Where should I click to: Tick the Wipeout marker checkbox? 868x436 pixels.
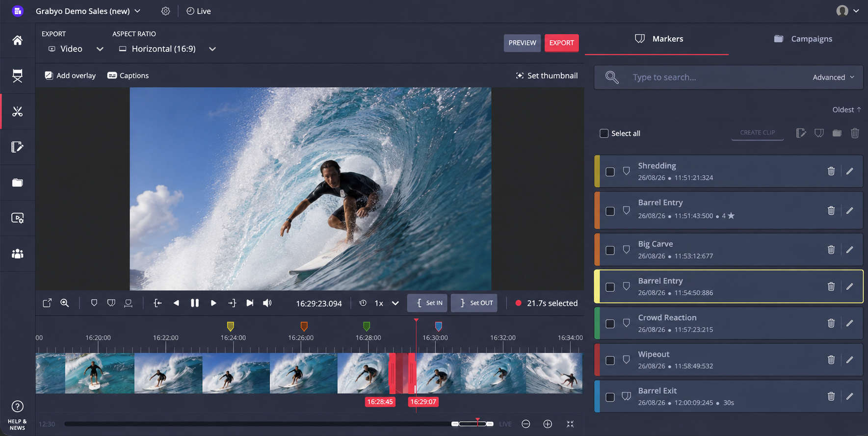(x=610, y=360)
